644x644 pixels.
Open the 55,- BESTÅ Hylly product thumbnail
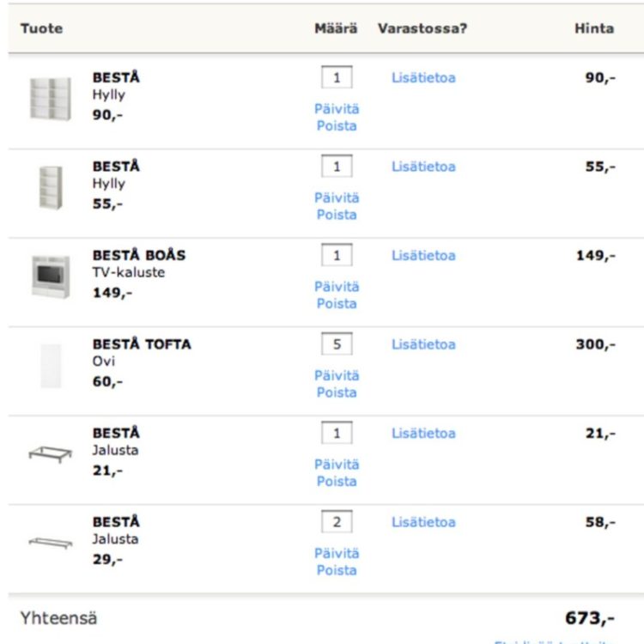[x=51, y=188]
